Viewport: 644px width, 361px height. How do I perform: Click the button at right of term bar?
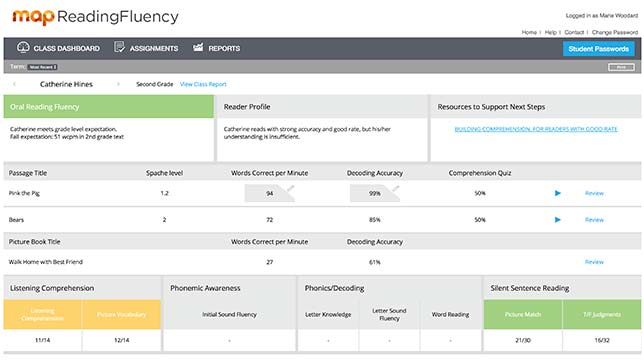point(621,67)
